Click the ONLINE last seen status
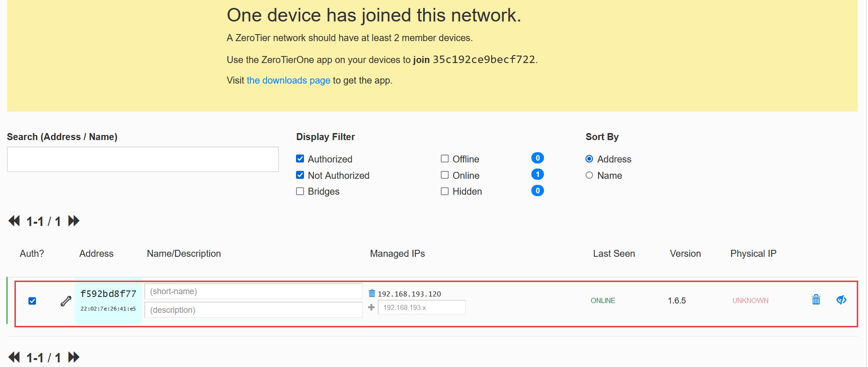This screenshot has width=868, height=367. (603, 301)
